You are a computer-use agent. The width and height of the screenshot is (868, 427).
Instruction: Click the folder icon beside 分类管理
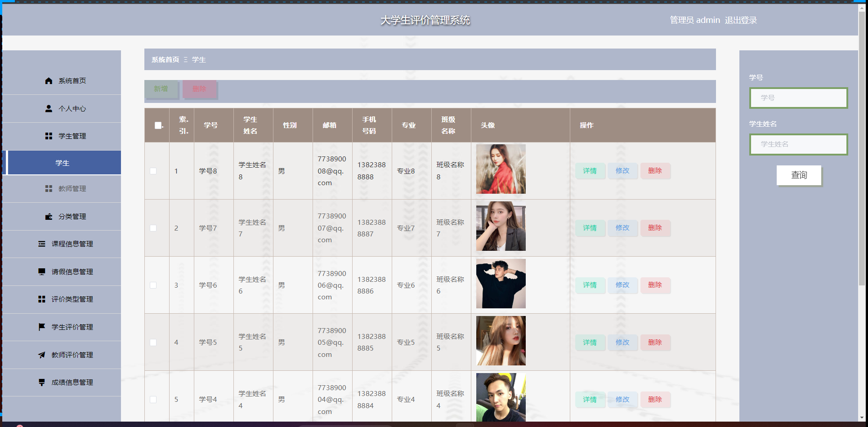point(49,217)
